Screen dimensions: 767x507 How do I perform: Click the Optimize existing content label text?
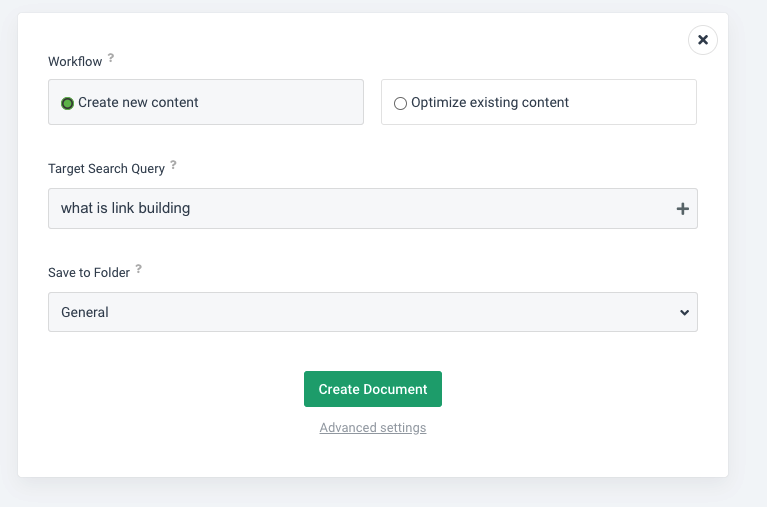[489, 102]
